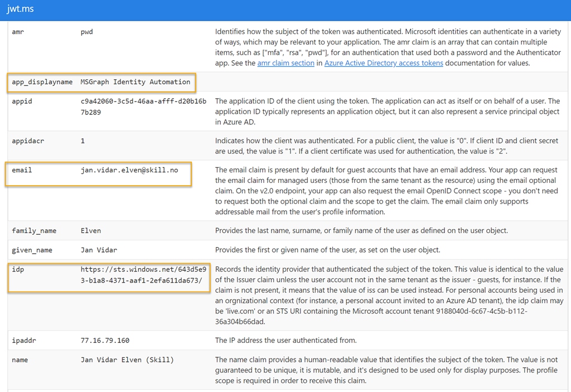The height and width of the screenshot is (392, 571).
Task: Click the email claim name
Action: click(22, 170)
